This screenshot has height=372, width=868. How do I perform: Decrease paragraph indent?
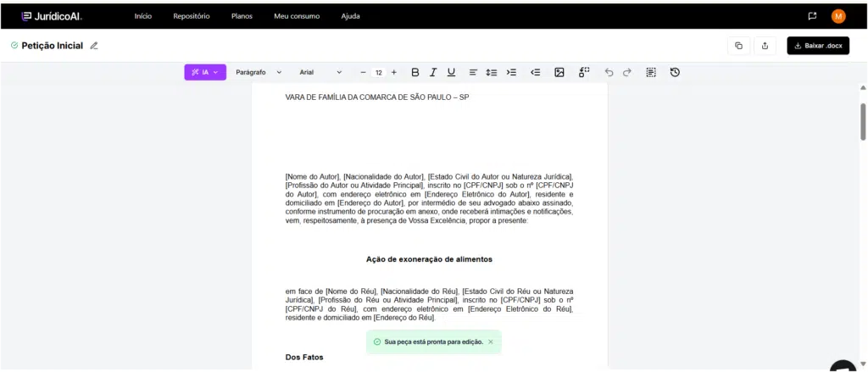click(x=536, y=72)
